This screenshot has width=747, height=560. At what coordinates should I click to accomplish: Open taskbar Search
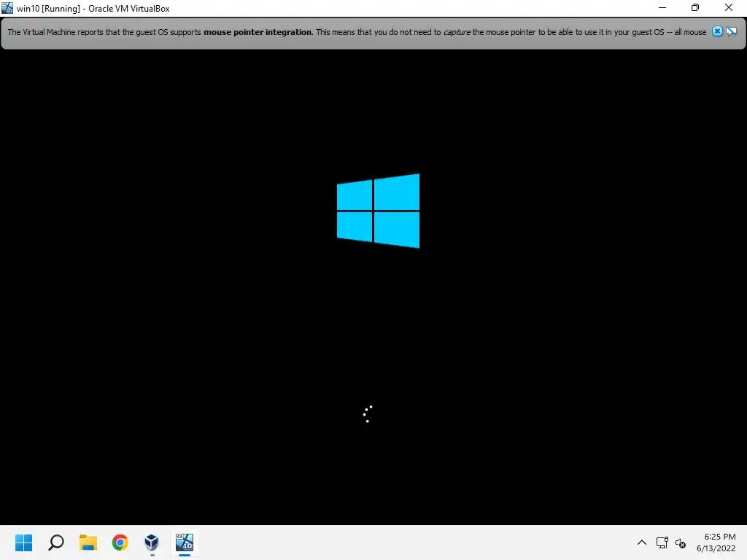click(x=56, y=542)
